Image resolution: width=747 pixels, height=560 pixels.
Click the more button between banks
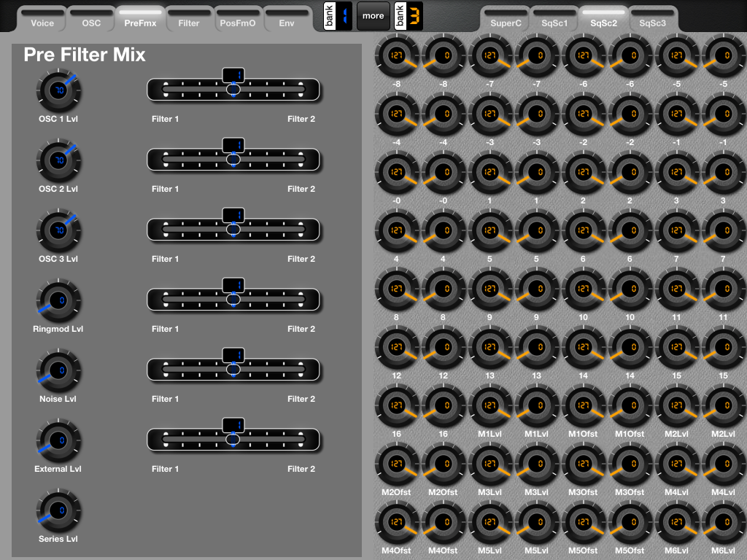tap(373, 16)
